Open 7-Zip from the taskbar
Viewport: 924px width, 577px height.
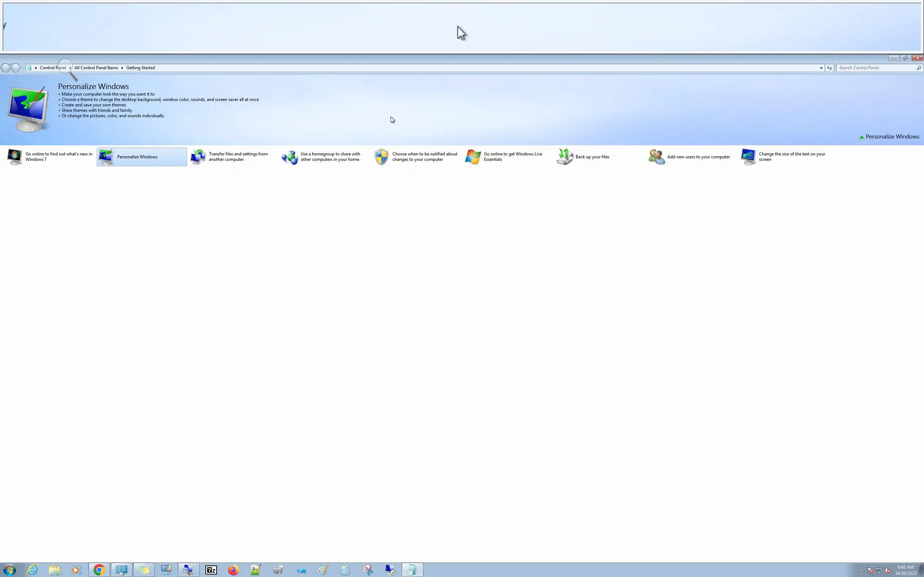[x=211, y=570]
